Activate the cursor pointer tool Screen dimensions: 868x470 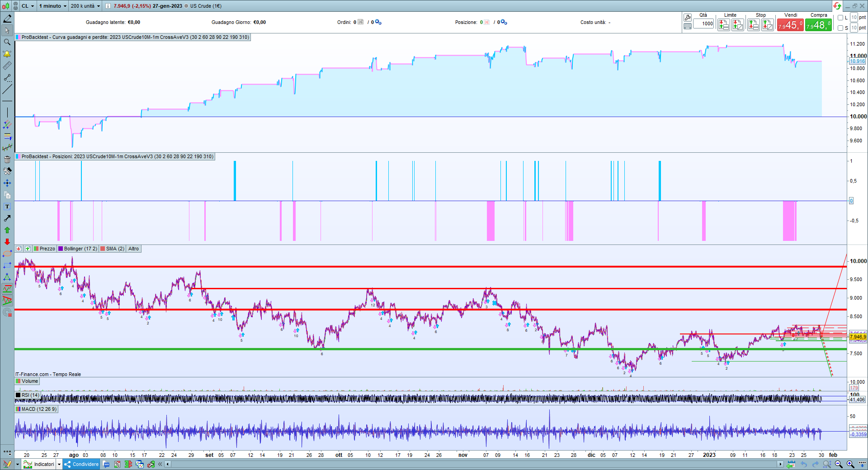click(7, 30)
